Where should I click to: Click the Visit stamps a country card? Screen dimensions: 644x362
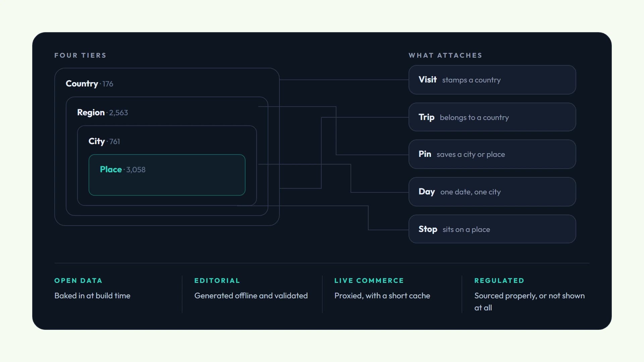[492, 80]
